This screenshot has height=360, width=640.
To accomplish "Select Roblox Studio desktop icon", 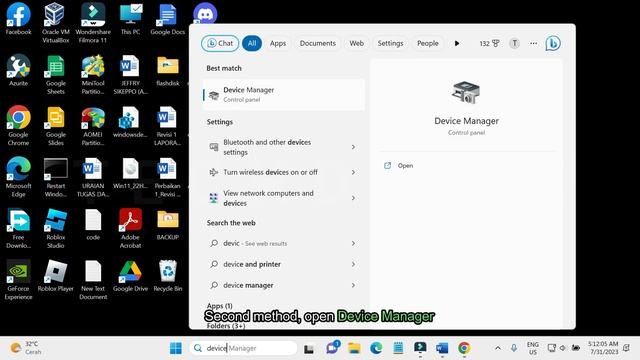I will 56,229.
